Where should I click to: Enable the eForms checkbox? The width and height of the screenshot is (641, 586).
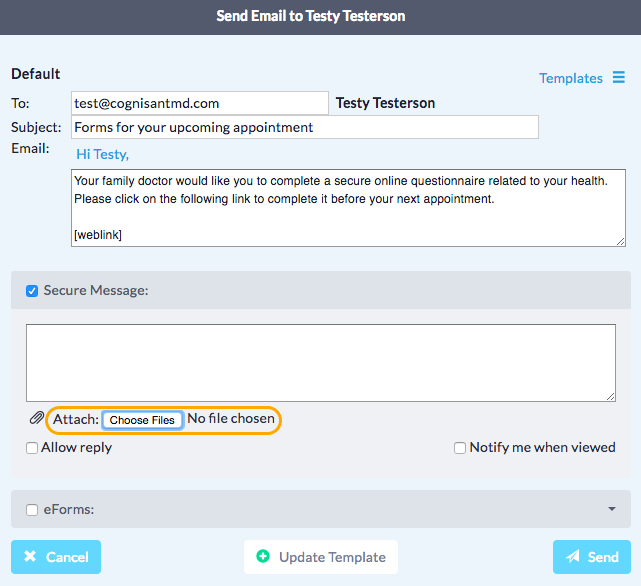click(x=32, y=509)
